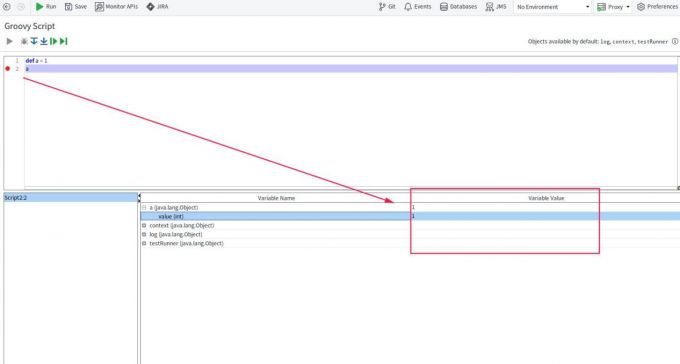This screenshot has width=680, height=364.
Task: Expand the context variable node
Action: point(144,226)
